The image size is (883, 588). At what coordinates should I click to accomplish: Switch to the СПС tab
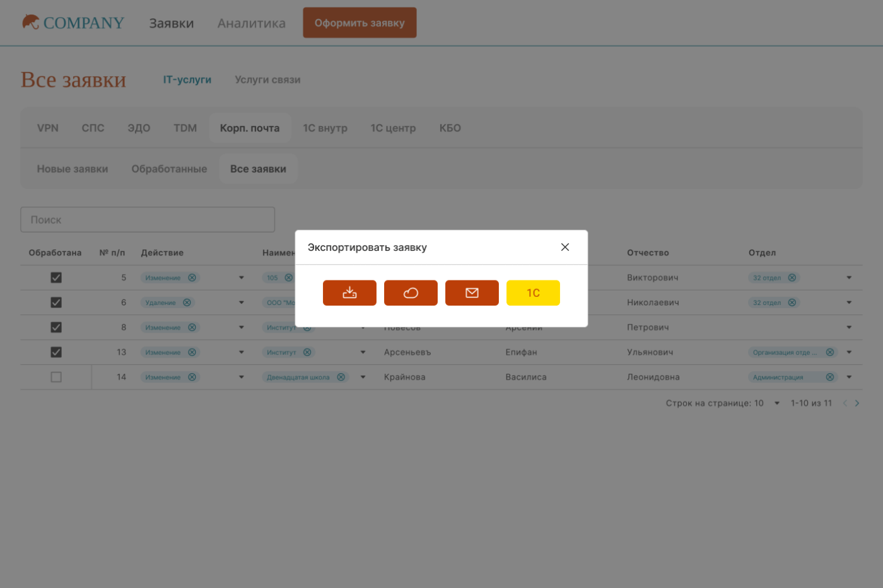pos(93,128)
